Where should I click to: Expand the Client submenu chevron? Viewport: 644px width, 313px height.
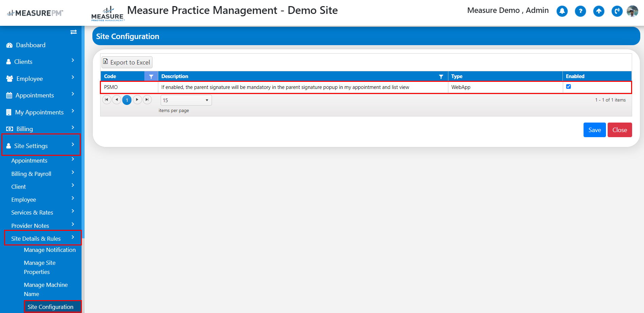click(73, 185)
